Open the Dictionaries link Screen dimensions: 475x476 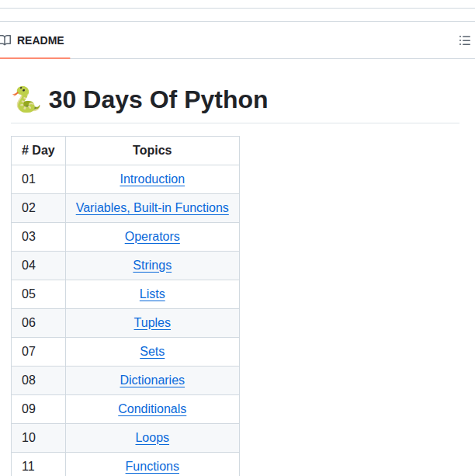152,380
